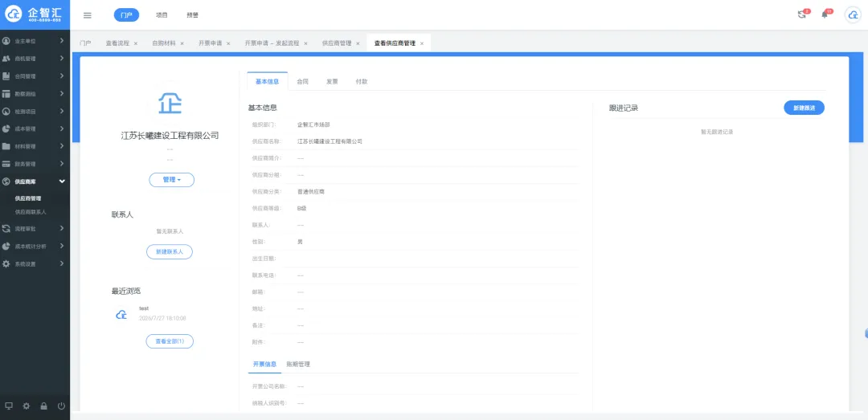Expand the 财务管理 chevron
The image size is (868, 420).
62,165
